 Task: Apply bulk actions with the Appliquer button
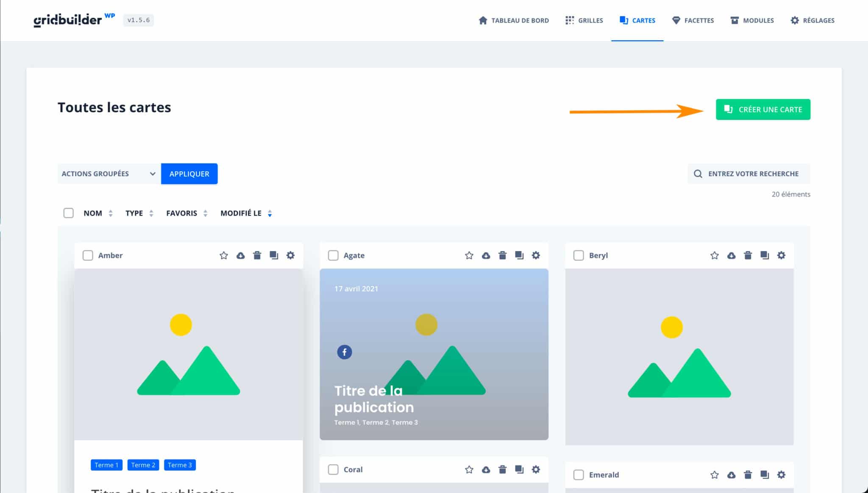[189, 174]
